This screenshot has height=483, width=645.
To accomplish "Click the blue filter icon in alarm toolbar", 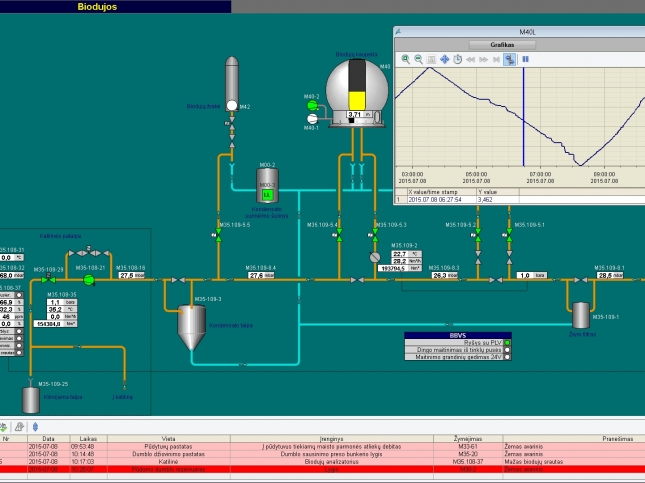I will (35, 427).
